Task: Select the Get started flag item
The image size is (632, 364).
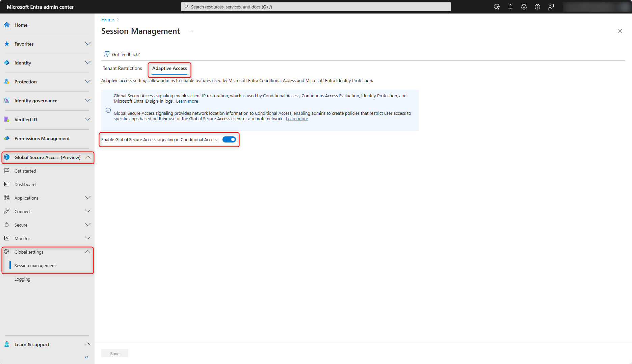Action: coord(25,171)
